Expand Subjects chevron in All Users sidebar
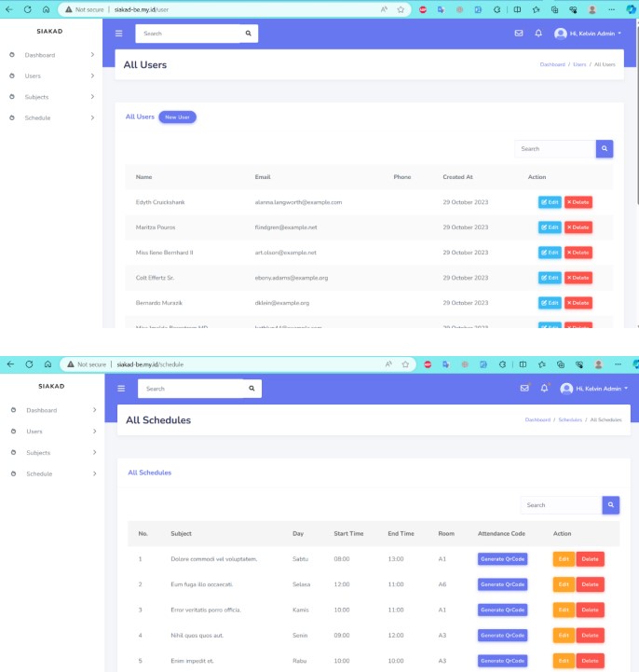Viewport: 639px width, 672px height. point(92,96)
